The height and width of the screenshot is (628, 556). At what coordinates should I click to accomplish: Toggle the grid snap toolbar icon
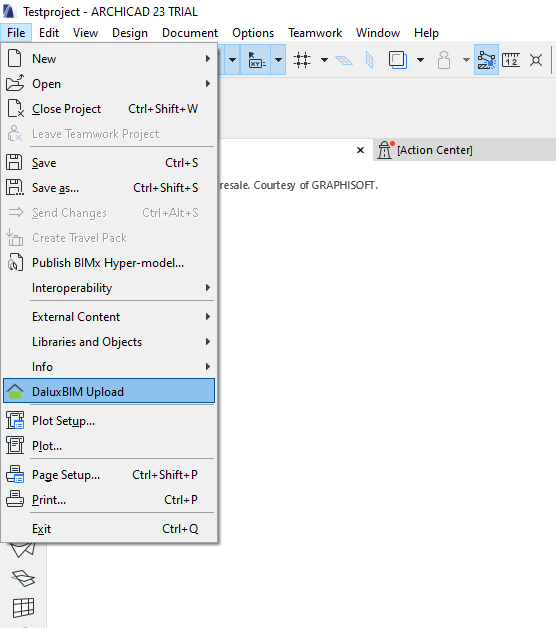(302, 60)
